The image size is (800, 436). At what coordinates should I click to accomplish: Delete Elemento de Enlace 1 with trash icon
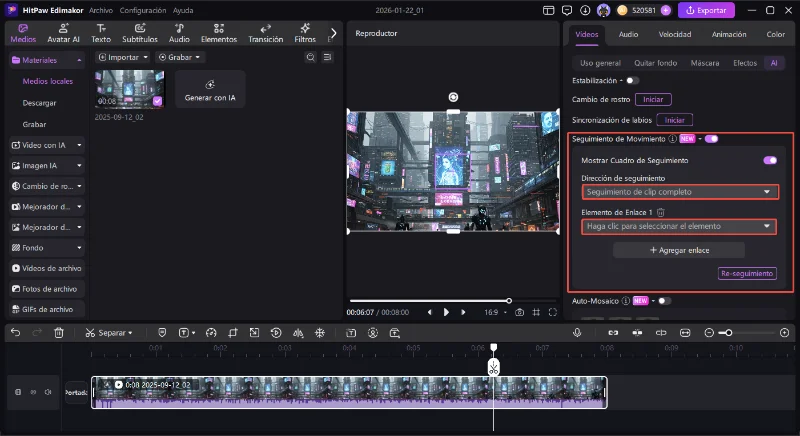point(661,212)
